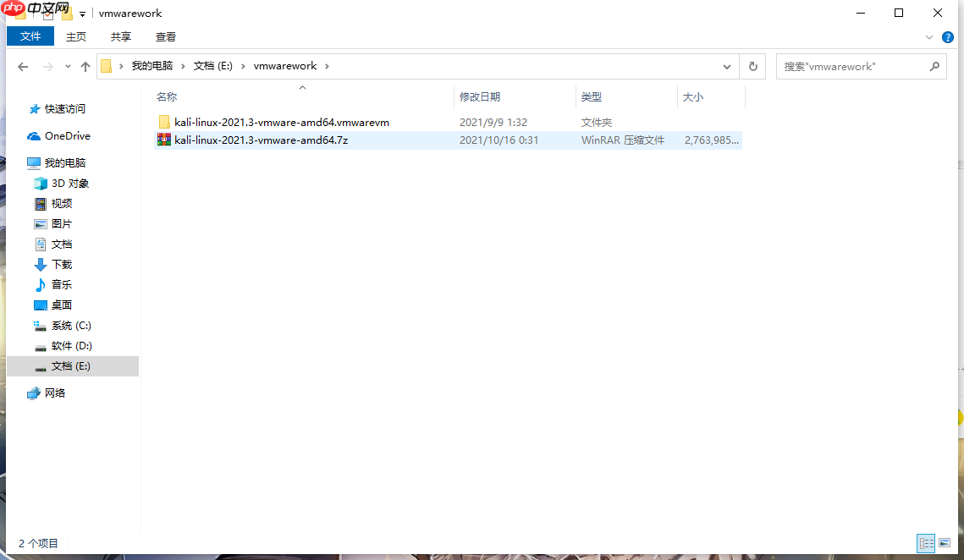Screen dimensions: 964x560
Task: Switch to large icons view
Action: tap(945, 542)
